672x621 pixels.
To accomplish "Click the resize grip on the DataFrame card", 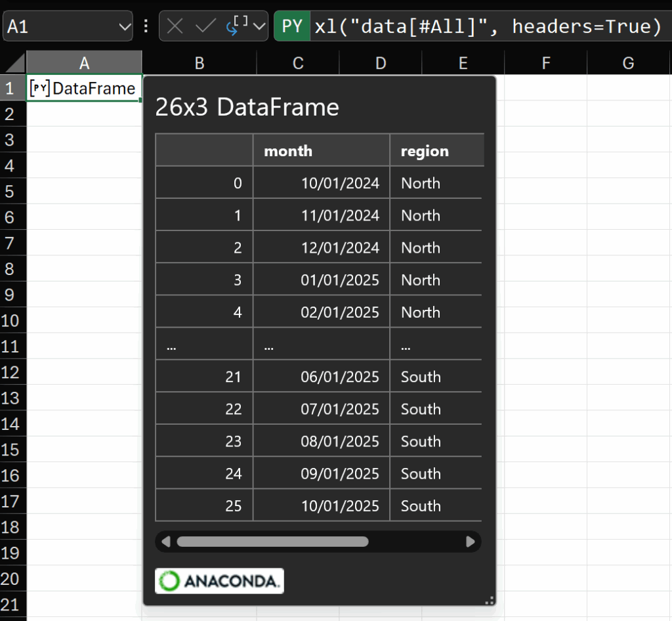I will (489, 599).
